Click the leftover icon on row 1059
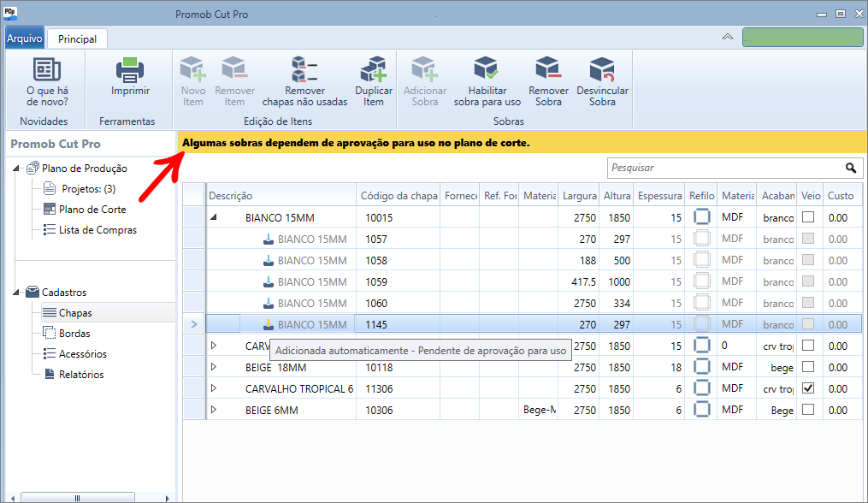Screen dimensions: 868x503 pyautogui.click(x=268, y=282)
